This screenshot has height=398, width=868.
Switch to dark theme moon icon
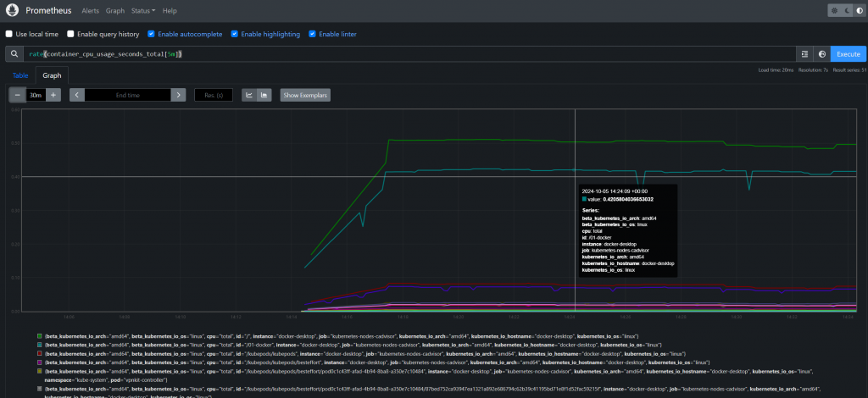click(845, 10)
